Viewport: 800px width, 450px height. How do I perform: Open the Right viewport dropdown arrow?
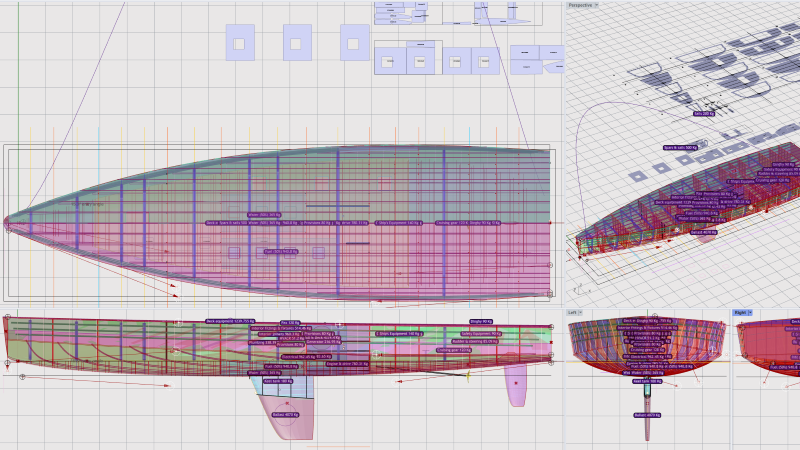[751, 313]
